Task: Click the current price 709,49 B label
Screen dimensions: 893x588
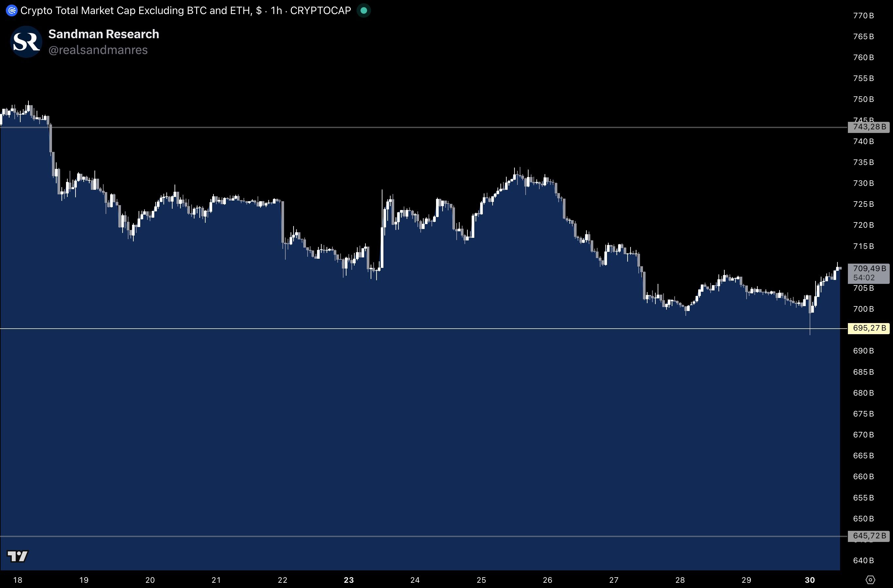Action: (x=869, y=269)
